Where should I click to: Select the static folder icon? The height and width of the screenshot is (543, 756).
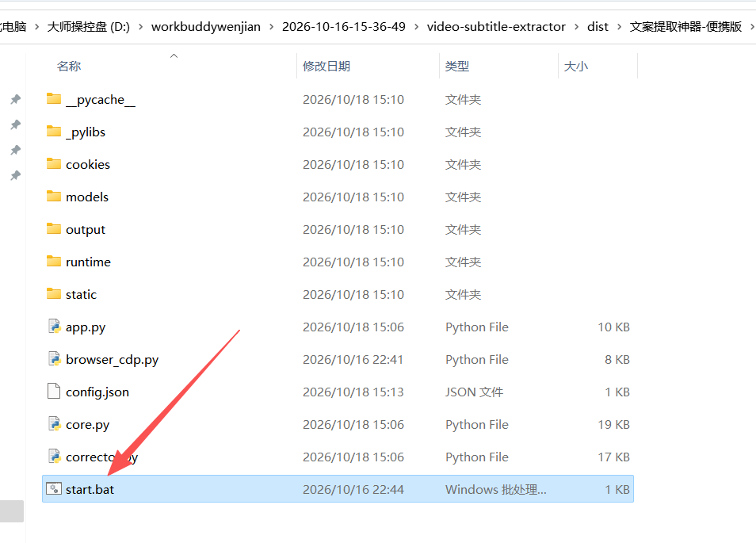[54, 294]
